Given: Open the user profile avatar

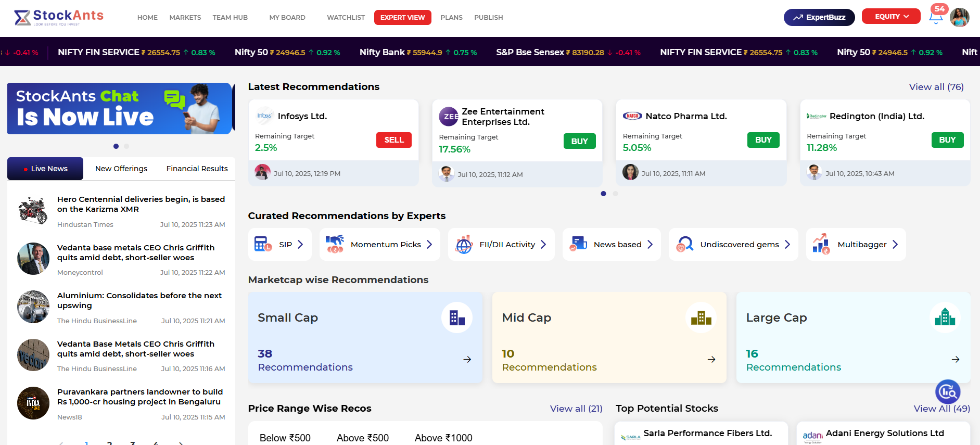Looking at the screenshot, I should [x=959, y=17].
